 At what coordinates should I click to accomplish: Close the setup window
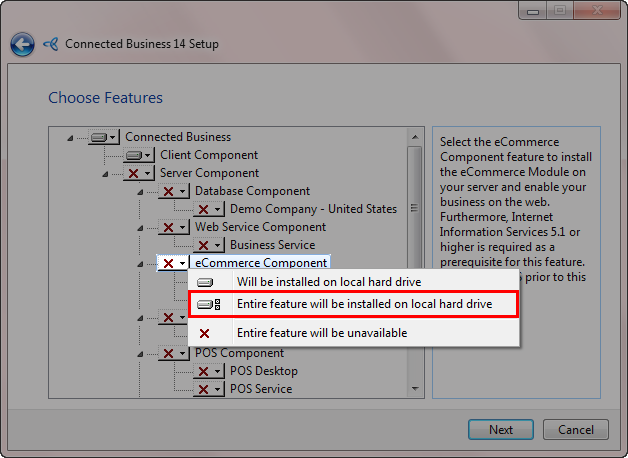(597, 10)
